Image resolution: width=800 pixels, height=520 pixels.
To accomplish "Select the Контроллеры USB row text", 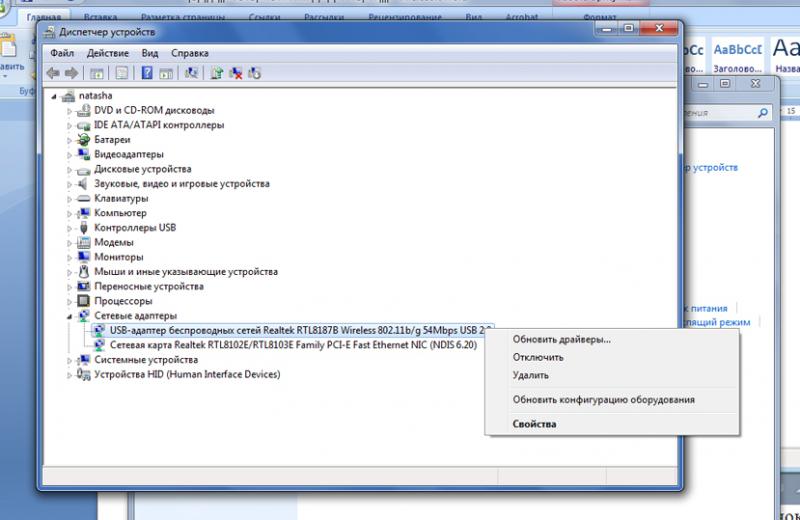I will (135, 228).
